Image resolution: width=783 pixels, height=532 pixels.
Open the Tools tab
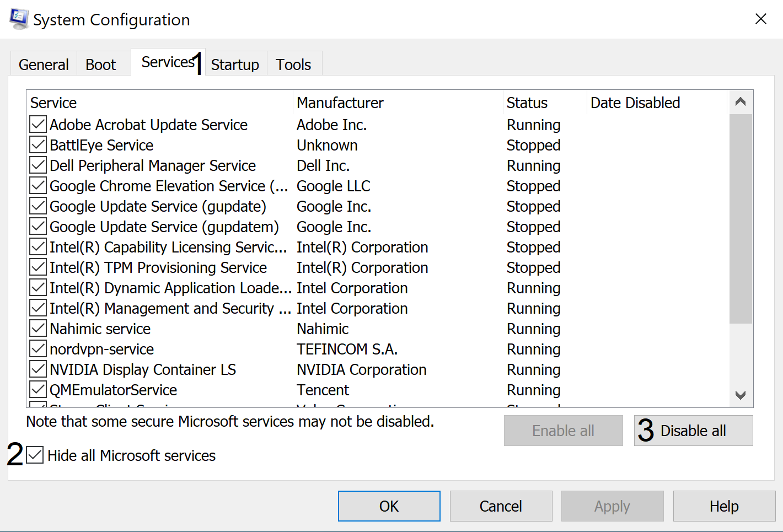293,65
